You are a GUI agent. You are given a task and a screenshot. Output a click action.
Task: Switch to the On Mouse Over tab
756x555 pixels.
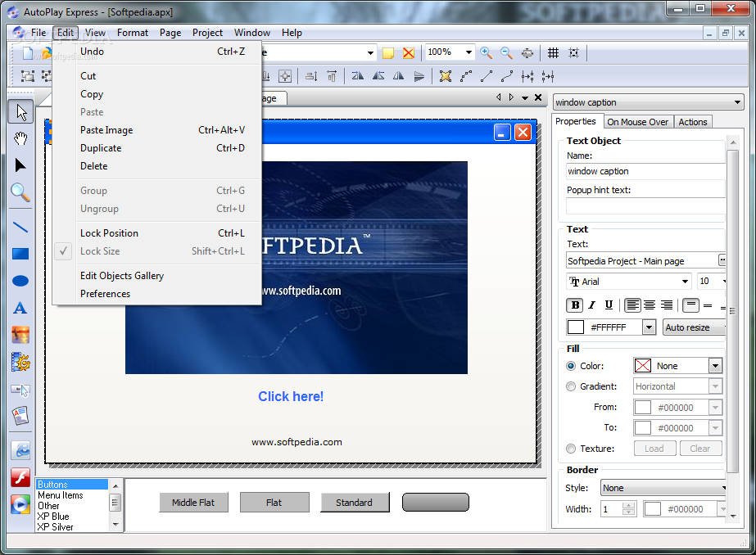click(x=637, y=122)
